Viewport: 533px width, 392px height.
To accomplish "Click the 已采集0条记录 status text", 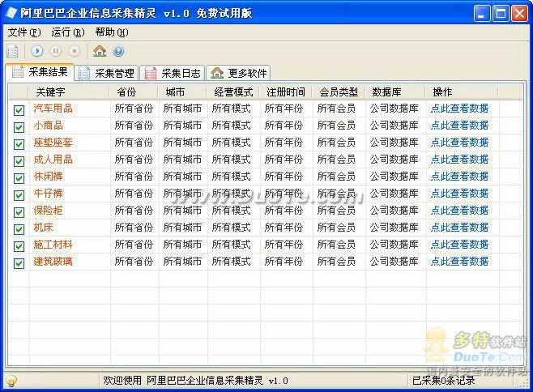I will (444, 381).
